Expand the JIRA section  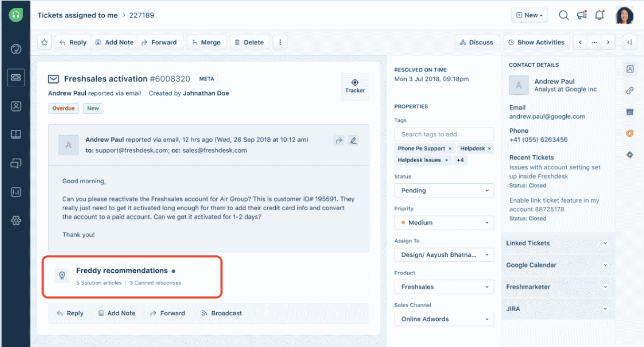coord(558,309)
